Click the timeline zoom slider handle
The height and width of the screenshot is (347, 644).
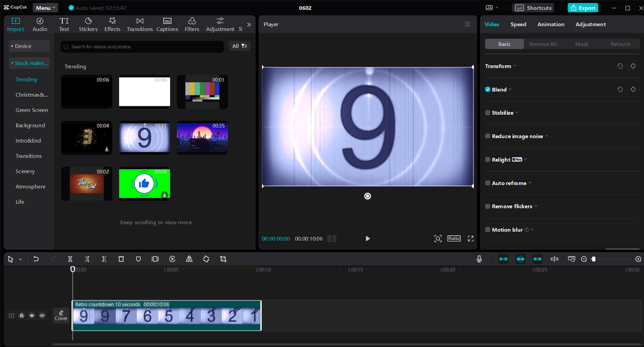594,259
